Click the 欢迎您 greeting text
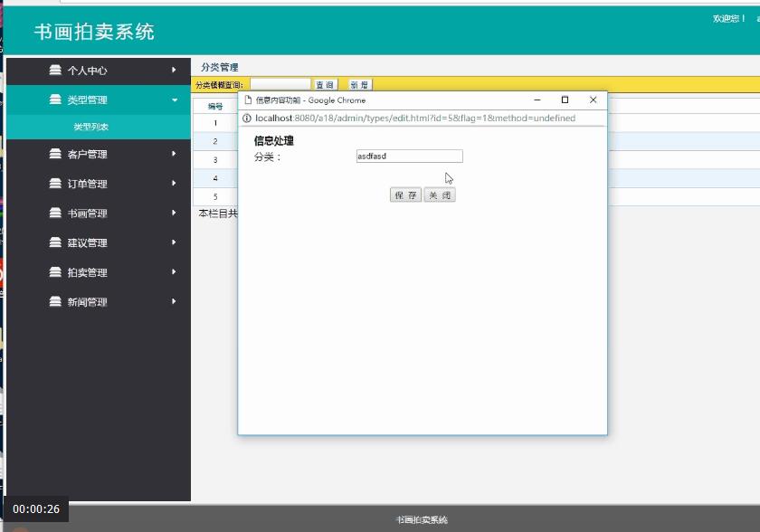760x532 pixels. pos(728,19)
